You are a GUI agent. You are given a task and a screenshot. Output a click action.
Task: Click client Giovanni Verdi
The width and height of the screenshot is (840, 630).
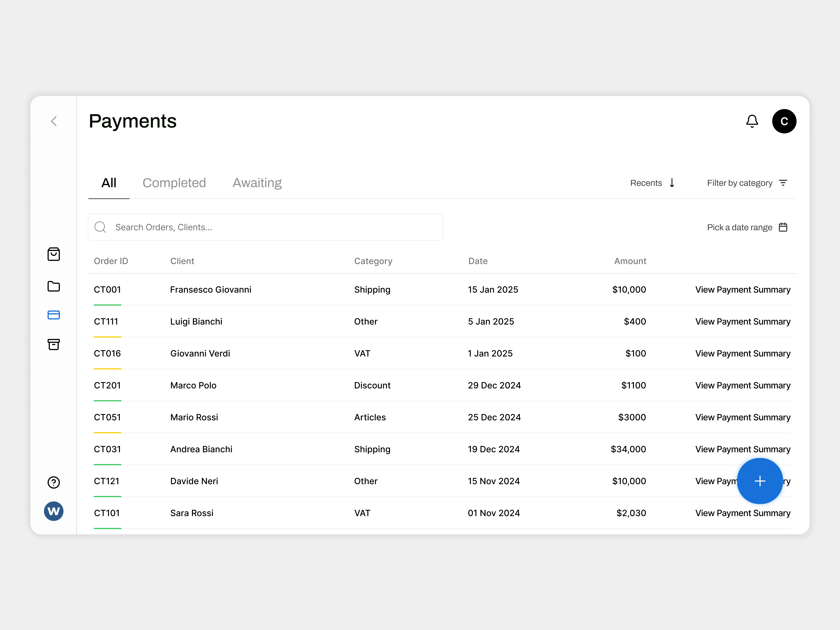tap(200, 354)
